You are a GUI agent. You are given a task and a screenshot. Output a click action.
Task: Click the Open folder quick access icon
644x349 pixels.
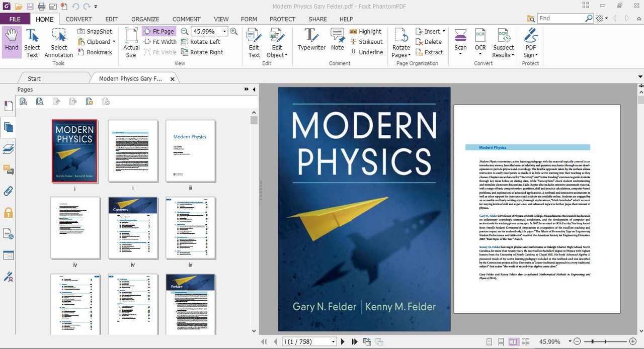pos(19,7)
